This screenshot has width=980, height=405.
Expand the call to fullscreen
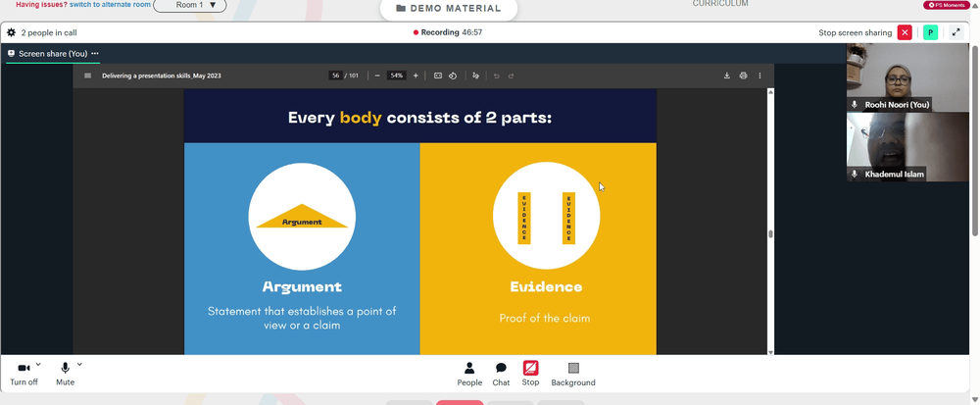point(955,32)
